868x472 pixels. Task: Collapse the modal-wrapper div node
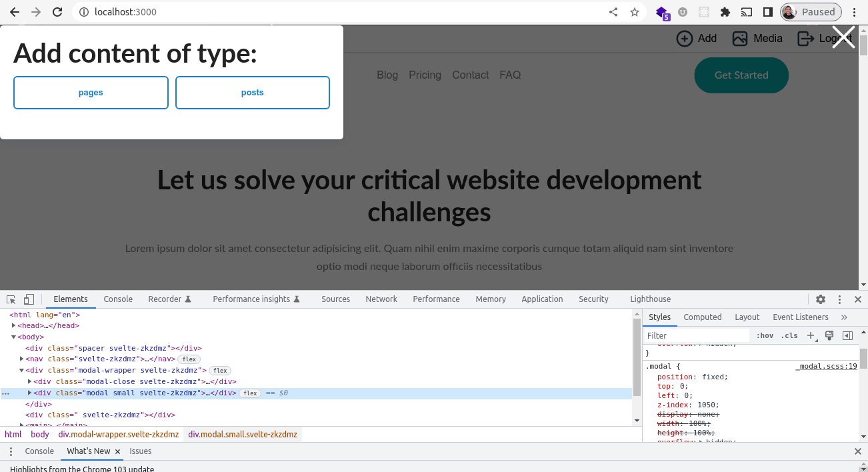click(22, 371)
